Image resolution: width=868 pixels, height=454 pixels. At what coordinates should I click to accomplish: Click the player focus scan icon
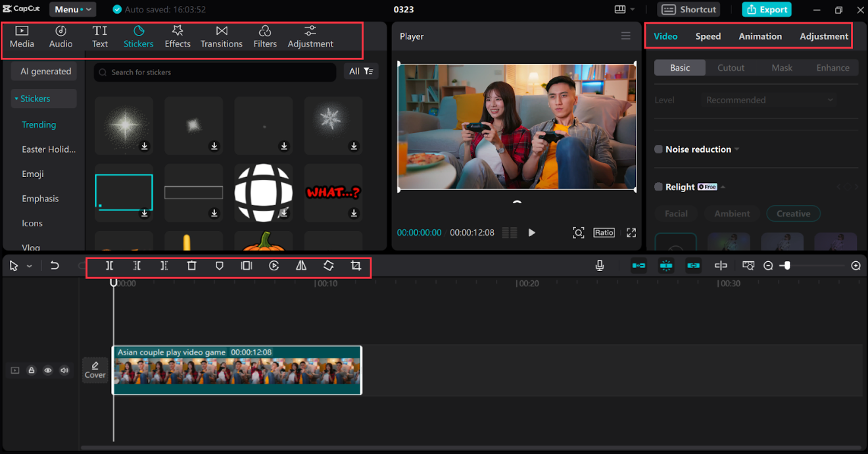[578, 232]
